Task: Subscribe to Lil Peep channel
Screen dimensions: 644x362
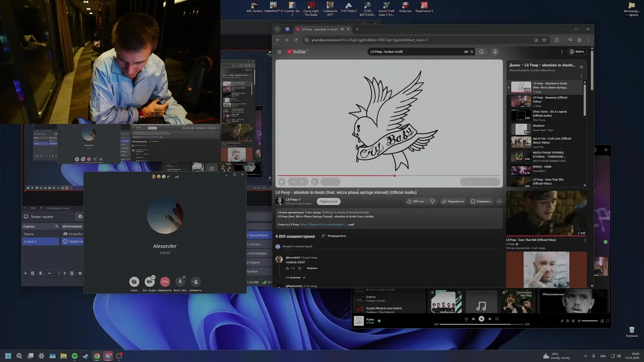Action: [x=328, y=201]
